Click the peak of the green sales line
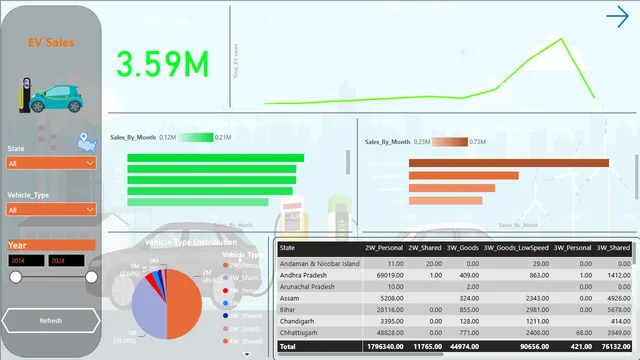 [x=561, y=39]
